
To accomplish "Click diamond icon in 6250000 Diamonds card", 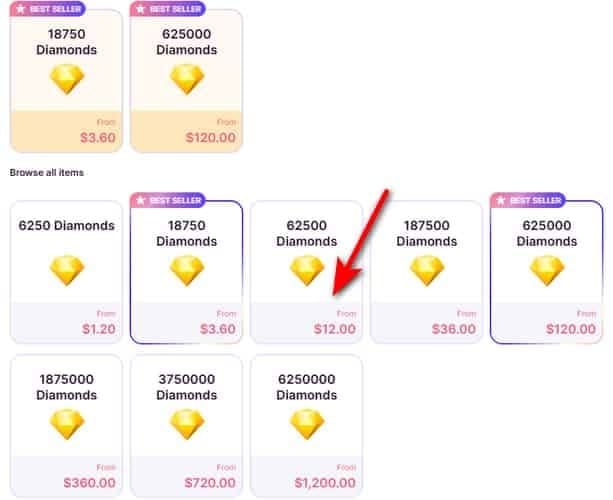I will pos(306,424).
